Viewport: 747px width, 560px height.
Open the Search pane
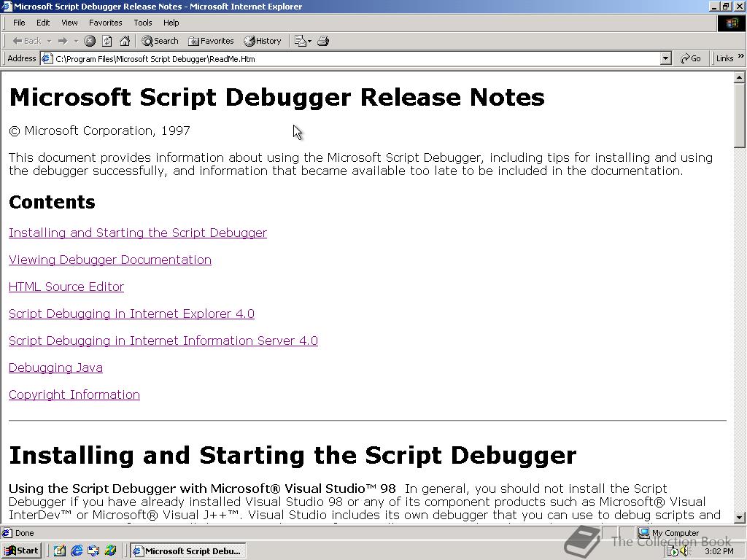click(x=160, y=41)
